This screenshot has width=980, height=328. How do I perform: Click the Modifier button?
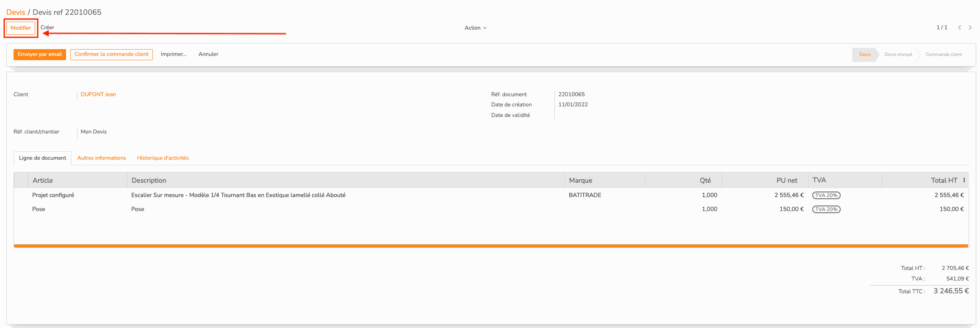(21, 28)
